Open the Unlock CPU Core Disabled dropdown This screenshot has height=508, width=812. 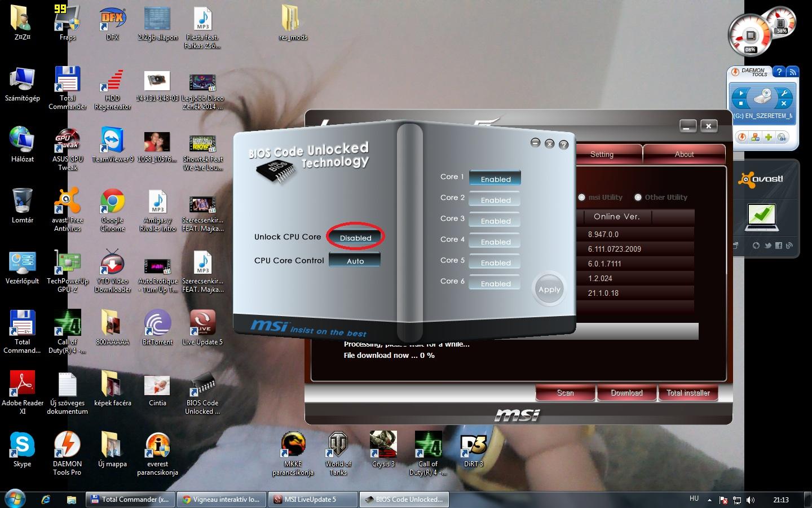click(355, 238)
